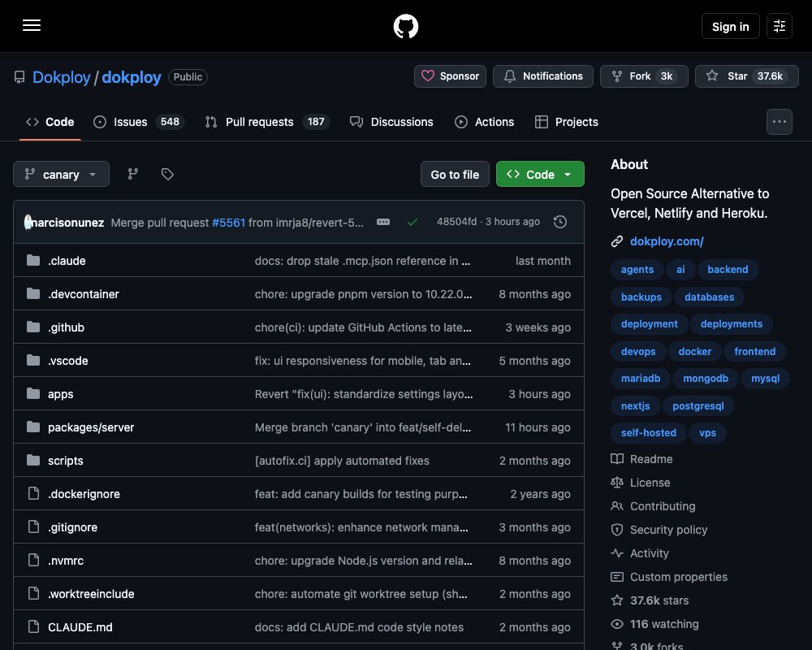Open commit '[autofix.ci] apply automated fixes'

click(x=342, y=461)
